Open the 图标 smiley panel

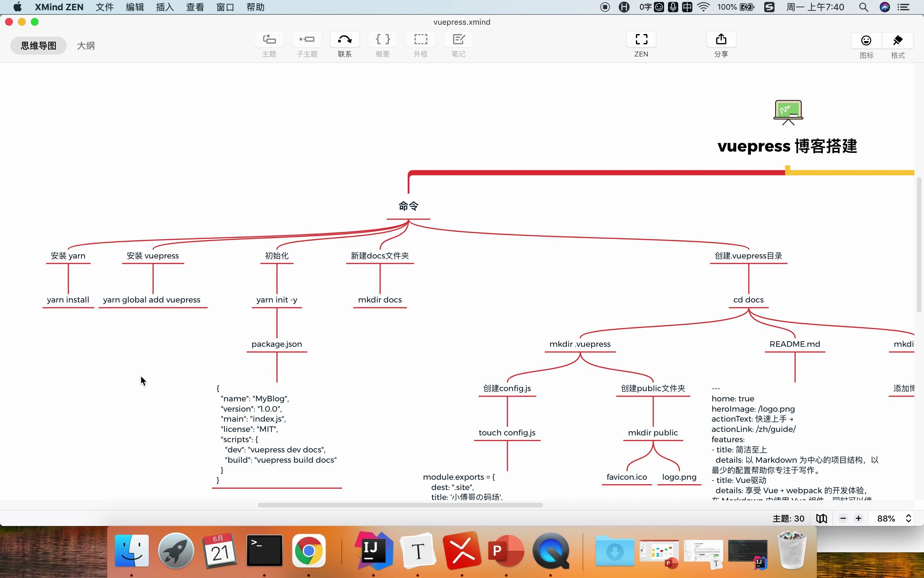[866, 40]
